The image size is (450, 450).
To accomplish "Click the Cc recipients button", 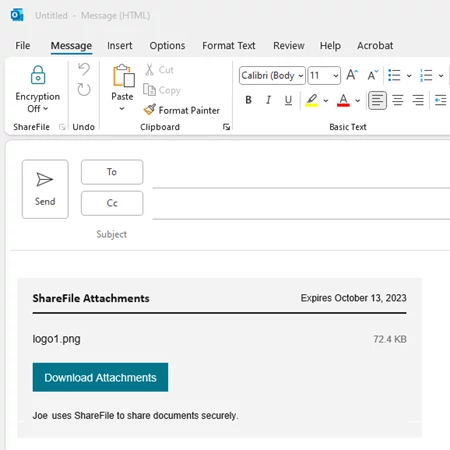I will pos(112,203).
